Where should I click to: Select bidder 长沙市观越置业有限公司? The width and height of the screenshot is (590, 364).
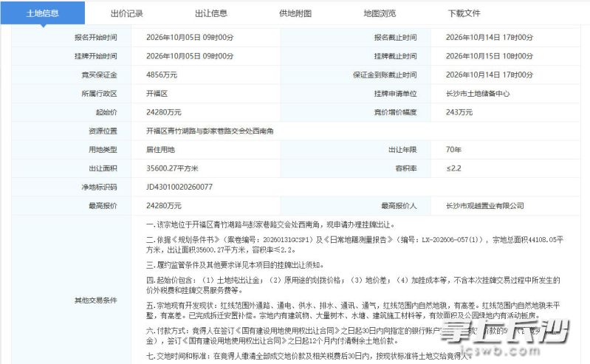point(484,206)
